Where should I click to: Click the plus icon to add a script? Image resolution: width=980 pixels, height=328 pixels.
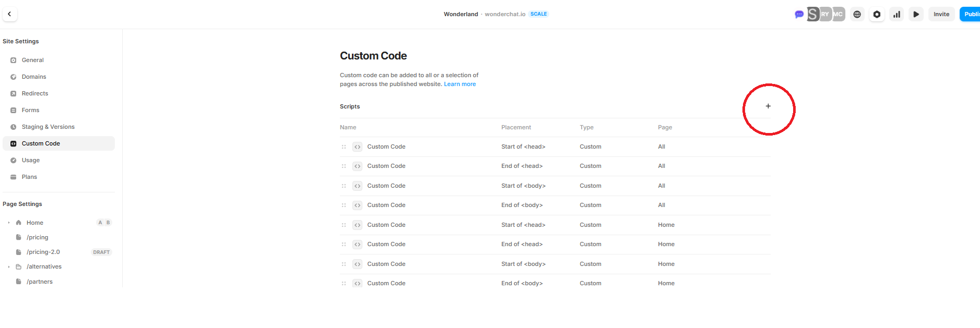pos(768,106)
